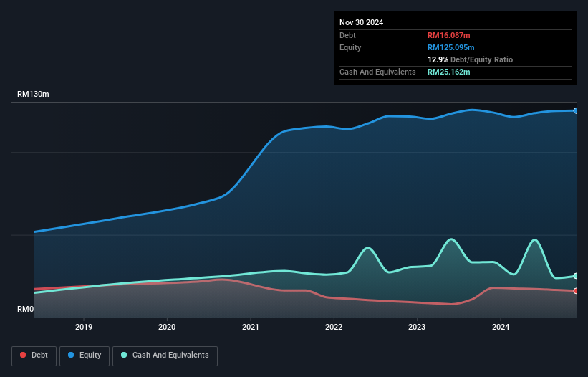Image resolution: width=588 pixels, height=377 pixels.
Task: Click the 12.9% Debt/Equity Ratio text
Action: coord(471,59)
